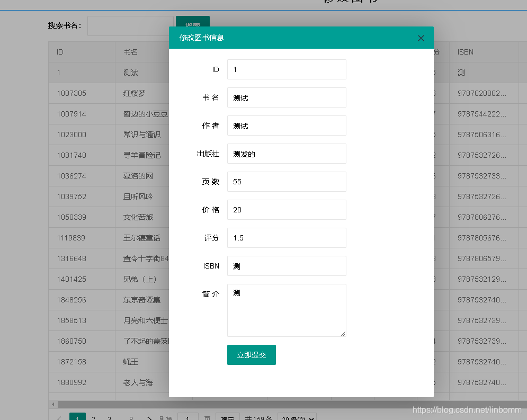Select table cell 兄弟（上）

tap(142, 279)
